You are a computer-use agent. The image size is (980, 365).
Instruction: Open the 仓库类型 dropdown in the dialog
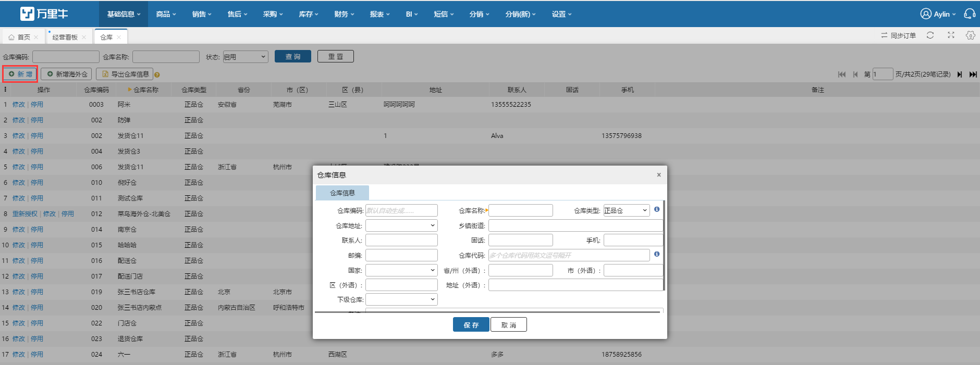tap(627, 210)
